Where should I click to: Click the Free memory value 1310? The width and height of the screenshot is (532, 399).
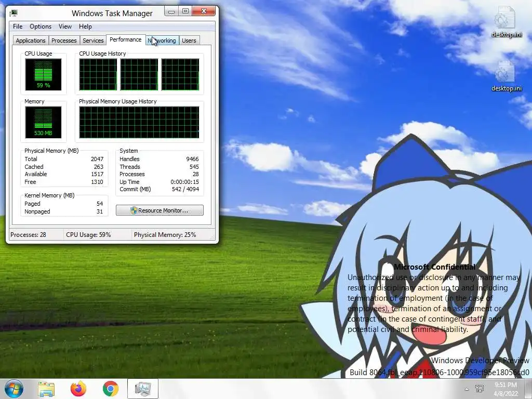click(97, 182)
